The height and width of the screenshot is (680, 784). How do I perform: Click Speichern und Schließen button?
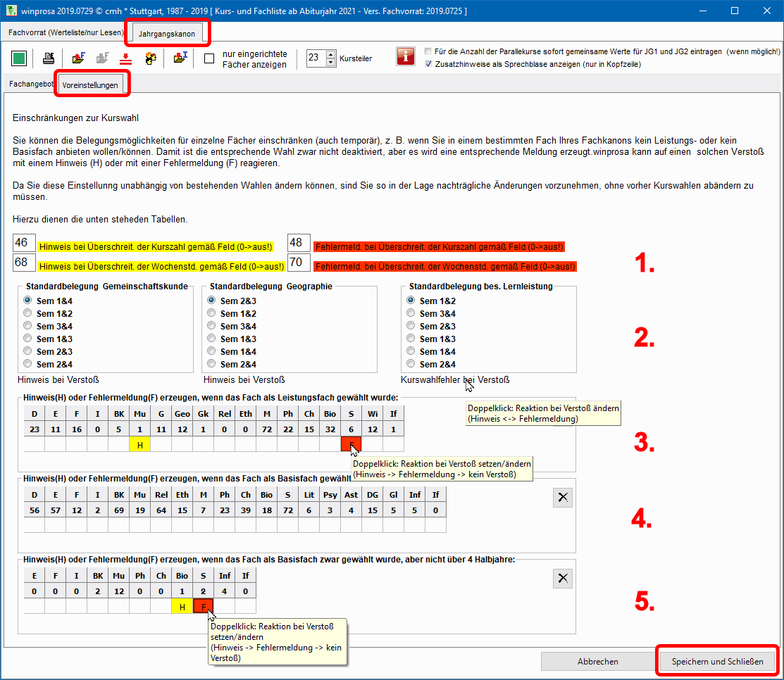716,662
